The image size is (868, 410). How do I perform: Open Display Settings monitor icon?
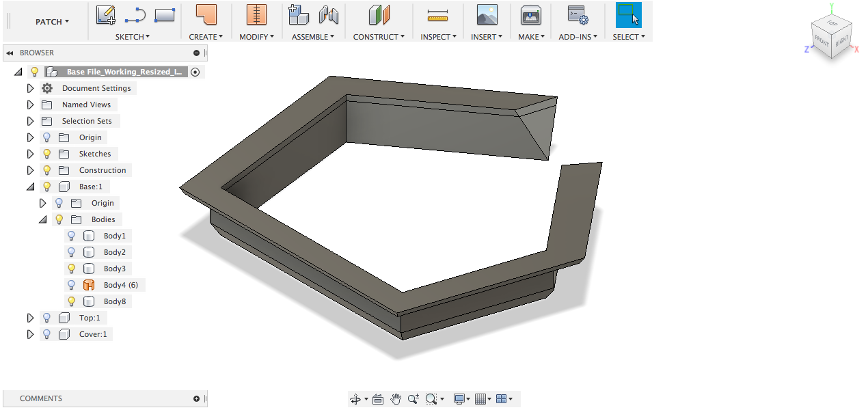click(459, 399)
